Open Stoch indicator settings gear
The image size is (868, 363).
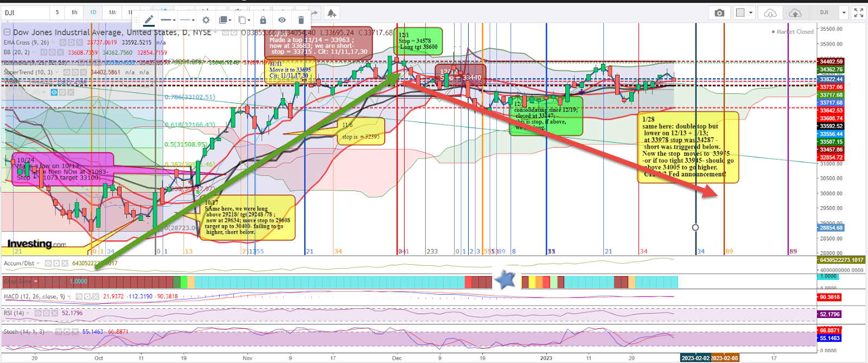[x=67, y=332]
